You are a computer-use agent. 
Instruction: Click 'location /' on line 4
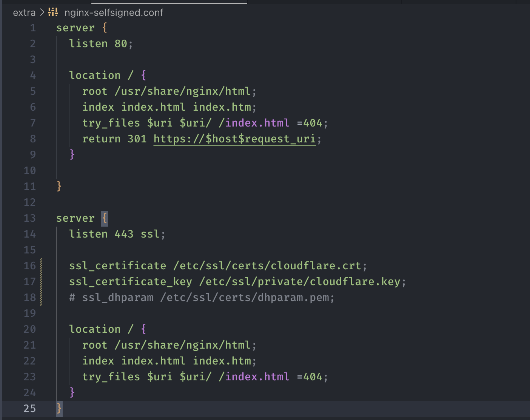[101, 76]
